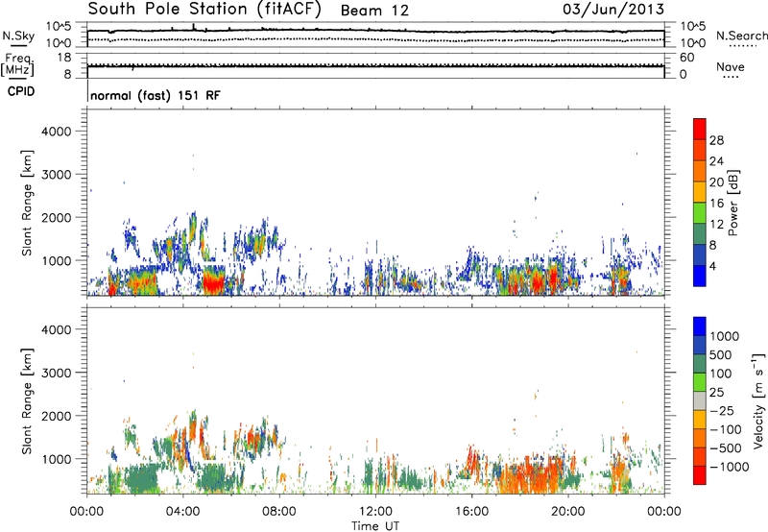
Task: Click the yellow Power segment between 16 and 20
Action: [700, 192]
